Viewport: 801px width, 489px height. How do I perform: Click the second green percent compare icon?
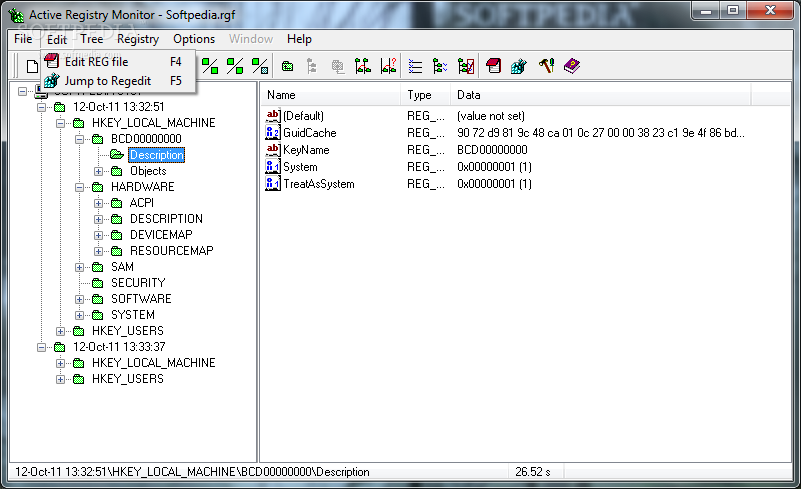pos(235,66)
